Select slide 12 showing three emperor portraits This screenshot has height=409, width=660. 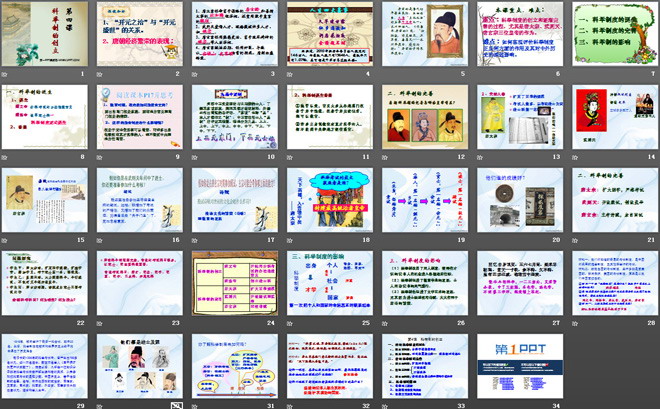click(x=424, y=117)
